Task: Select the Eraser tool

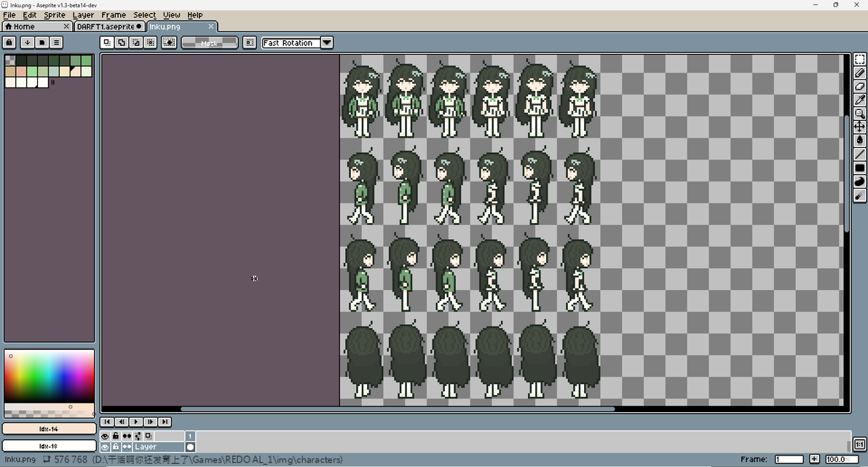Action: 860,87
